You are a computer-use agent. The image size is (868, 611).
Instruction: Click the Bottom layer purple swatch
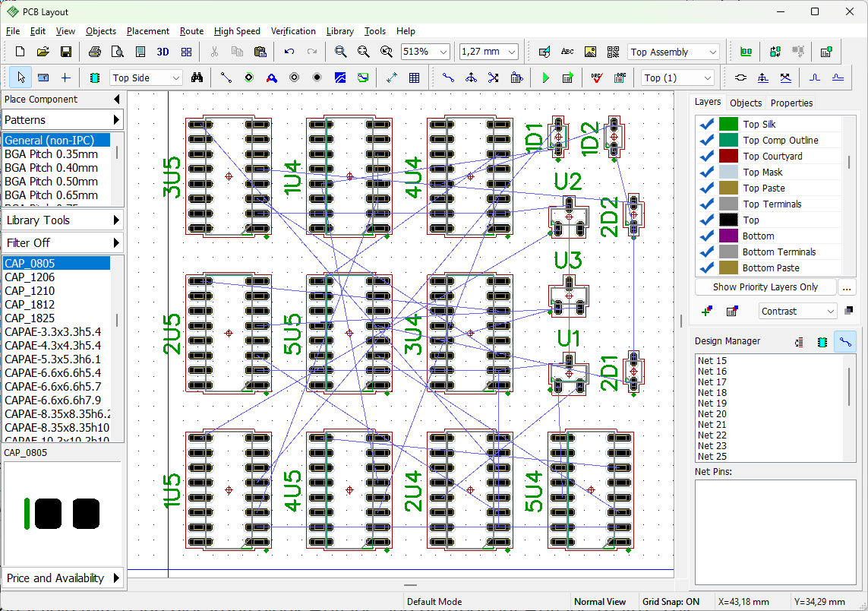(x=728, y=236)
